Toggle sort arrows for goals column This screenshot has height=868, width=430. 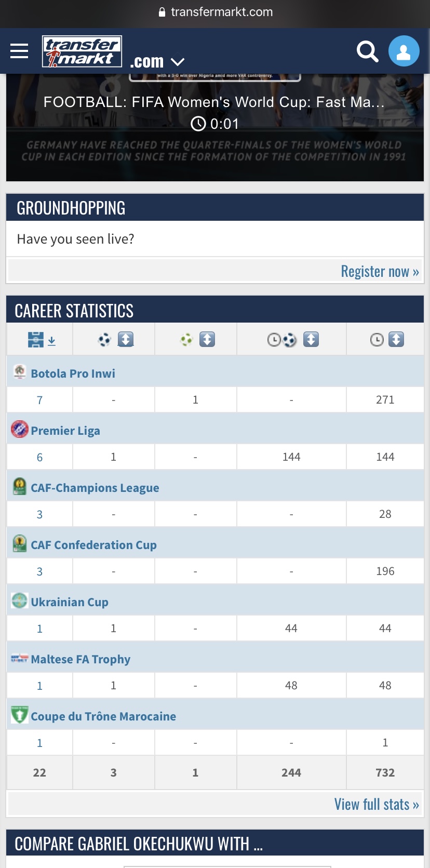pyautogui.click(x=126, y=340)
